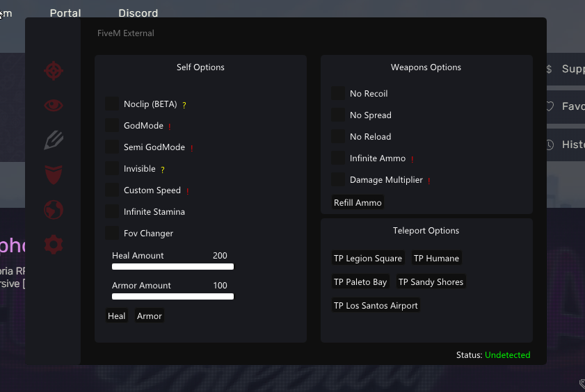
Task: Click the red warning mark beside Damage Multiplier
Action: click(x=429, y=181)
